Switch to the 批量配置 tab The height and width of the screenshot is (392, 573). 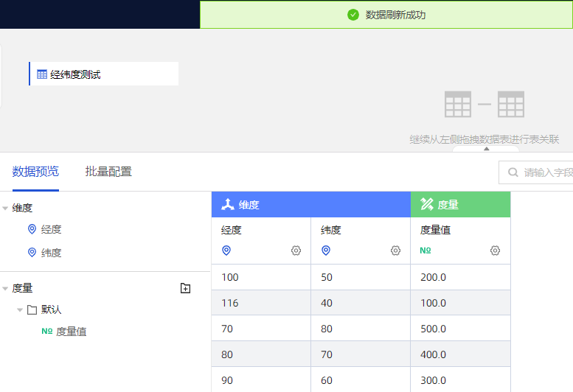click(x=108, y=172)
